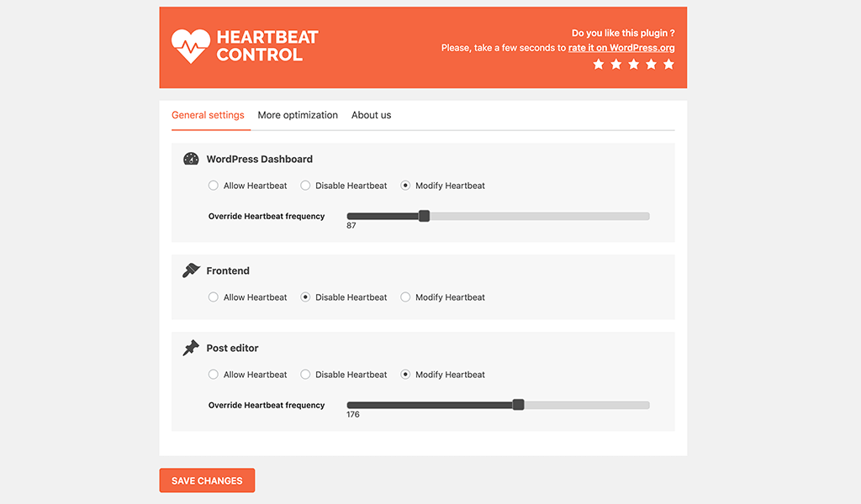The height and width of the screenshot is (504, 861).
Task: Select Allow Heartbeat for WordPress Dashboard
Action: click(213, 185)
